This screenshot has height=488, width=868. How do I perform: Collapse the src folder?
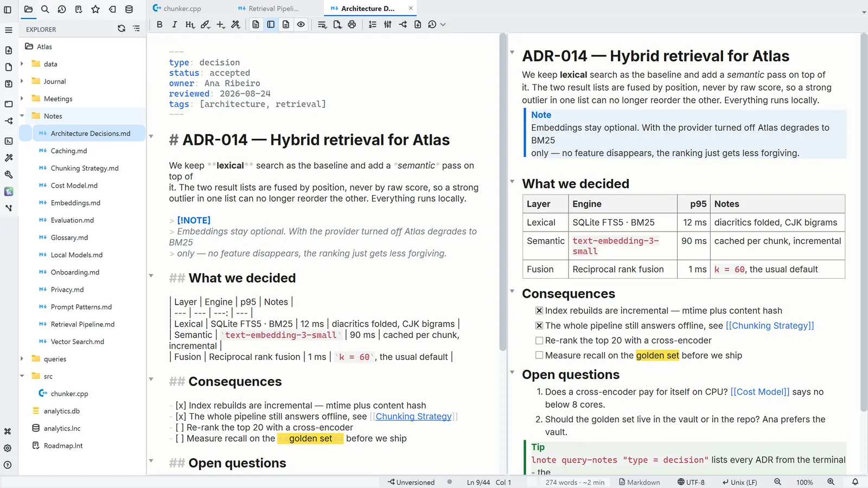[x=22, y=376]
